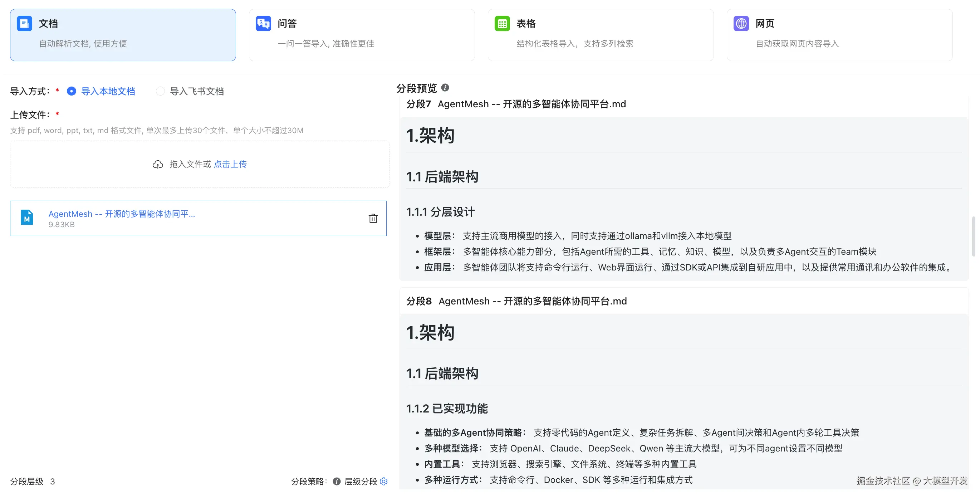This screenshot has width=980, height=498.
Task: Delete the uploaded AgentMesh file via trash icon
Action: click(x=373, y=218)
